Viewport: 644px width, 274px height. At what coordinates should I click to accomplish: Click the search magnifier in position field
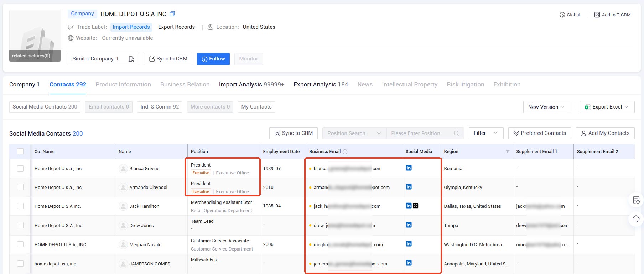point(456,133)
